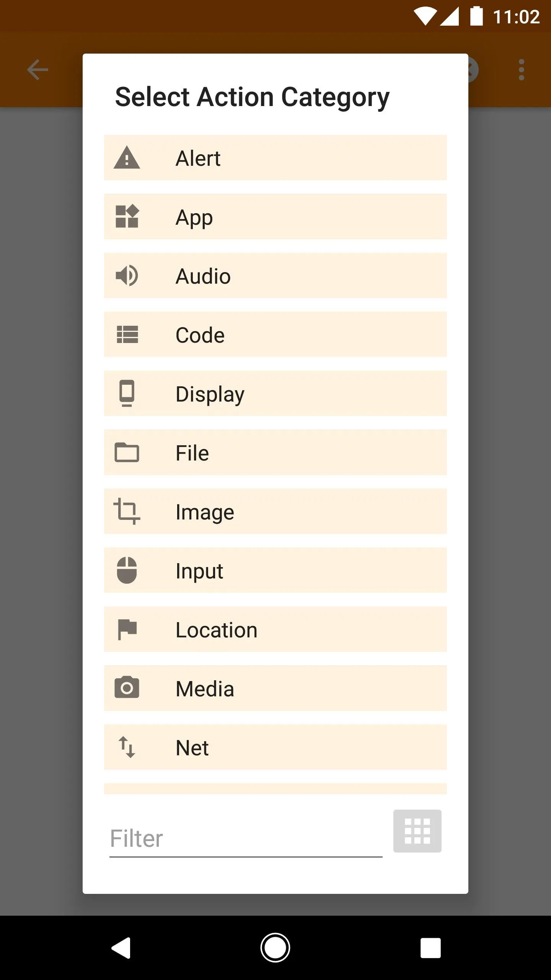551x980 pixels.
Task: Tap the Location flag icon
Action: (127, 629)
